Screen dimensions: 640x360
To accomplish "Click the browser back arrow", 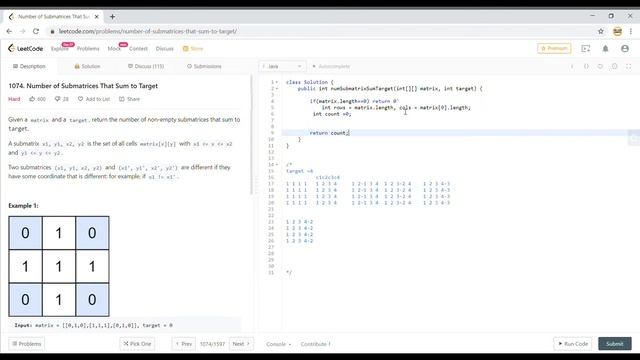I will [9, 31].
